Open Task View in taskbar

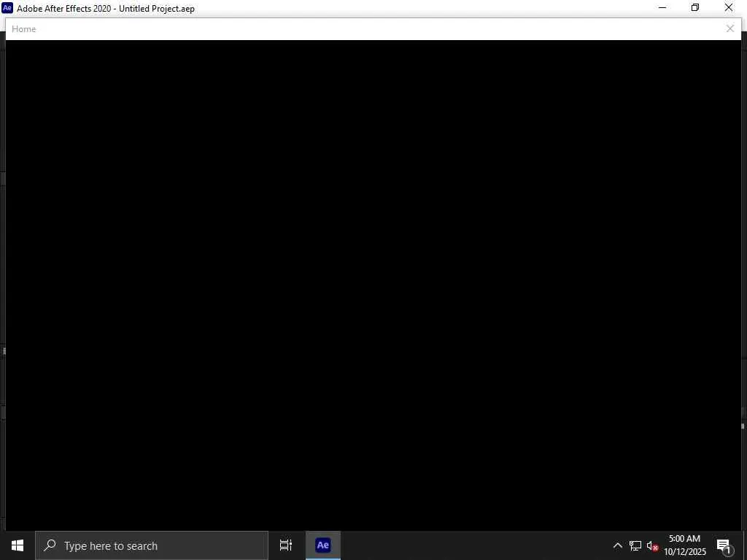coord(286,545)
